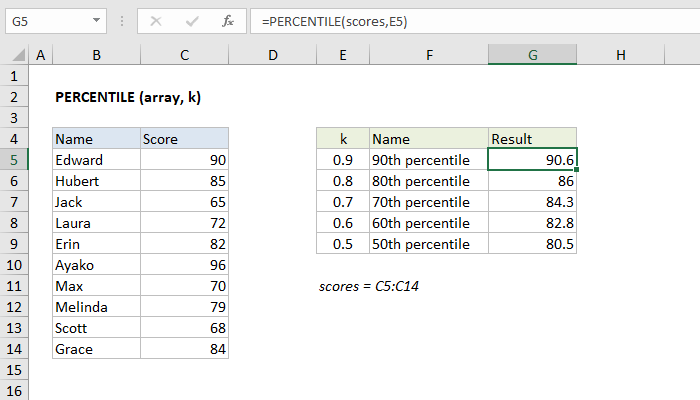
Task: Open the Name Box dropdown arrow
Action: pyautogui.click(x=96, y=21)
